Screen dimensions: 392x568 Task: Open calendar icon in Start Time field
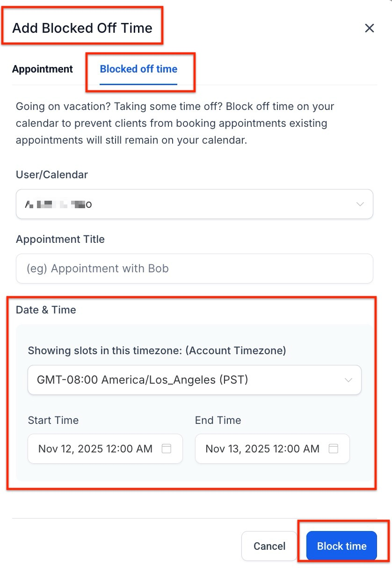(x=166, y=449)
